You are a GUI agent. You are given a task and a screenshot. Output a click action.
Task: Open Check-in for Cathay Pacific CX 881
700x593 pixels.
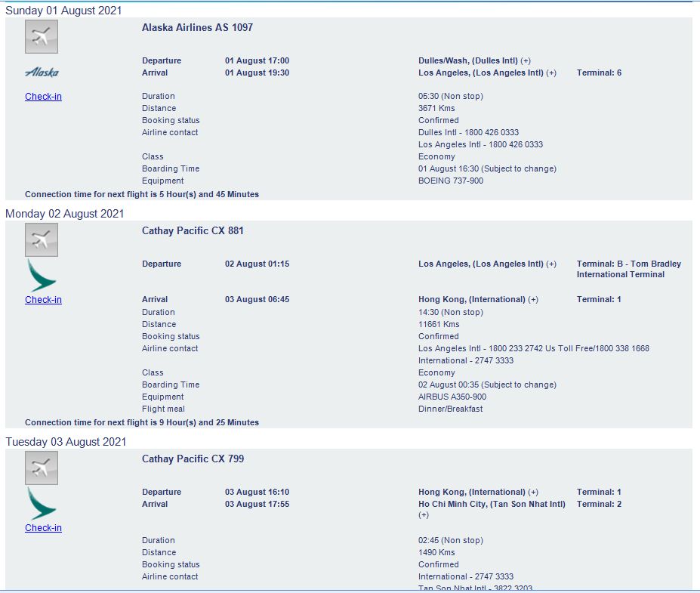point(43,300)
